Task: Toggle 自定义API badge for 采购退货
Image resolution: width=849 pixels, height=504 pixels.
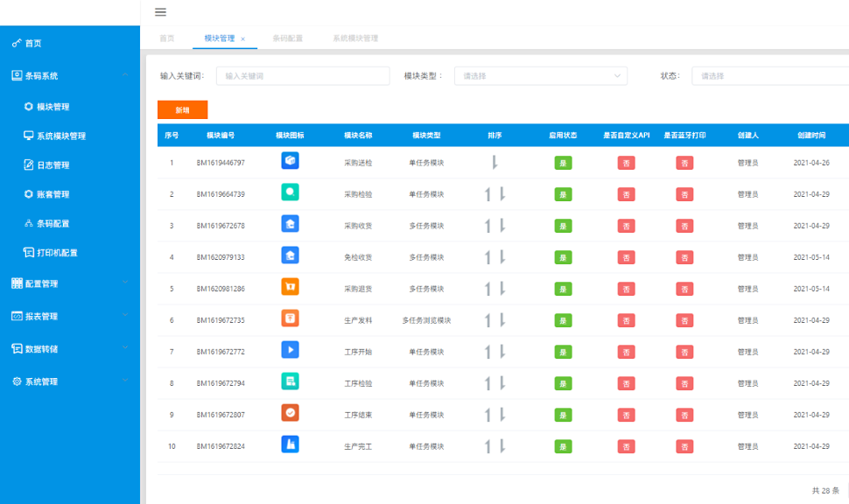Action: click(x=626, y=289)
